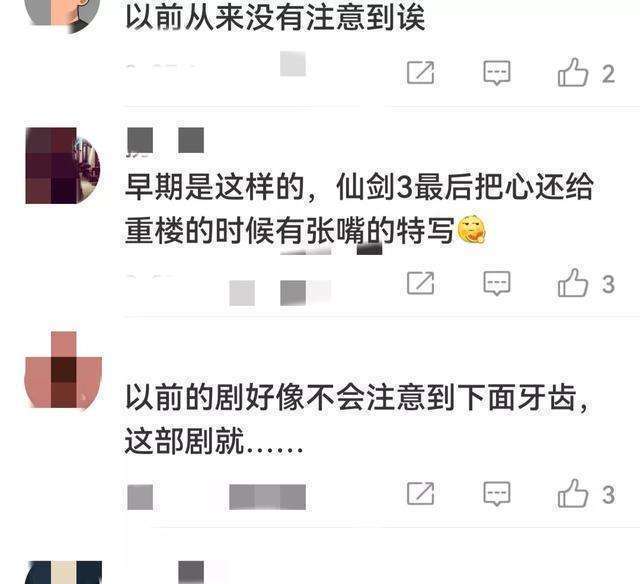Reply to the 下面牙齿 comment
This screenshot has height=584, width=640.
[x=497, y=493]
